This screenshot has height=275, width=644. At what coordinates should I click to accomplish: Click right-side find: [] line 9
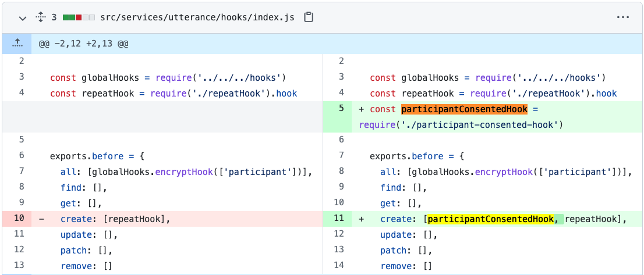(404, 188)
